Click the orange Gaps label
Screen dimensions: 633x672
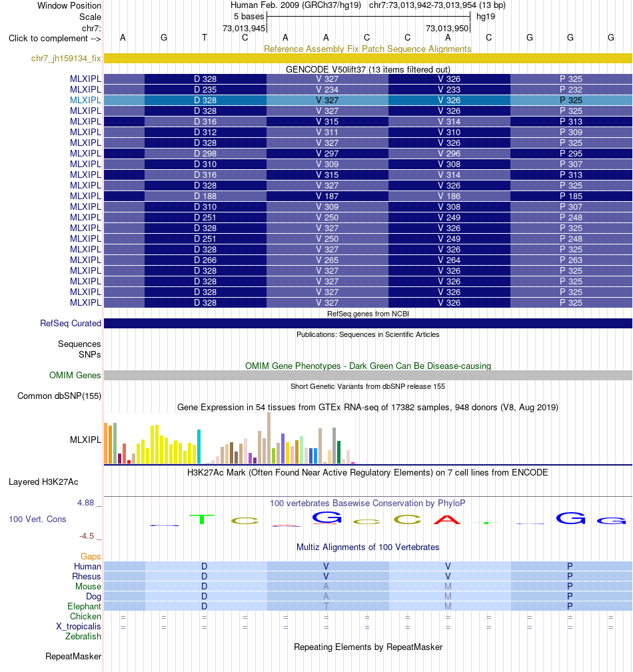91,556
